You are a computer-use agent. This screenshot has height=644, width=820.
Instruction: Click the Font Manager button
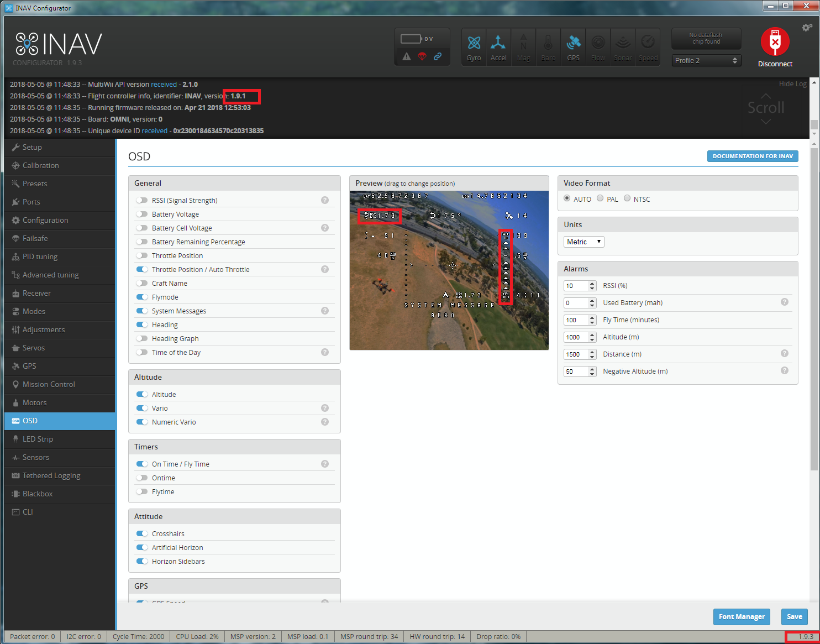coord(742,616)
